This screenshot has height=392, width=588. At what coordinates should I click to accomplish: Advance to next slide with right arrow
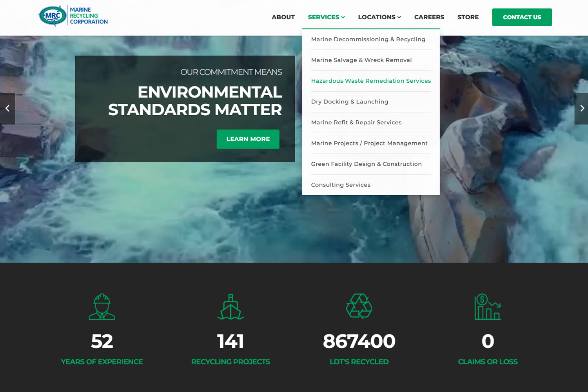tap(582, 109)
